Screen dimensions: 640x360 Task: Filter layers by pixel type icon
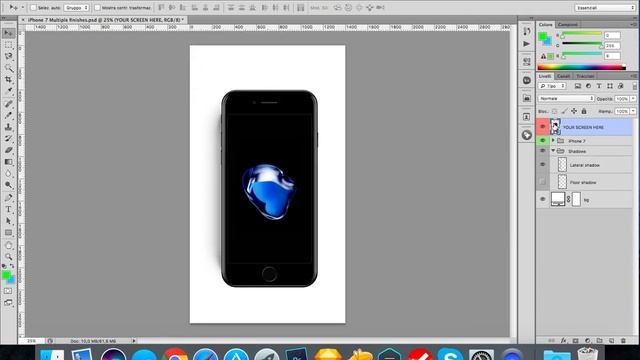578,86
